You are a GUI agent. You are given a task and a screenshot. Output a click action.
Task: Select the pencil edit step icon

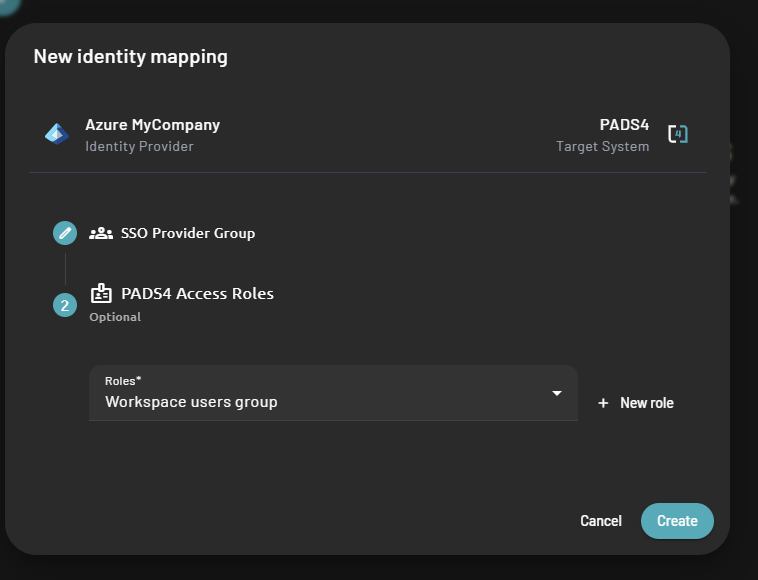click(65, 233)
